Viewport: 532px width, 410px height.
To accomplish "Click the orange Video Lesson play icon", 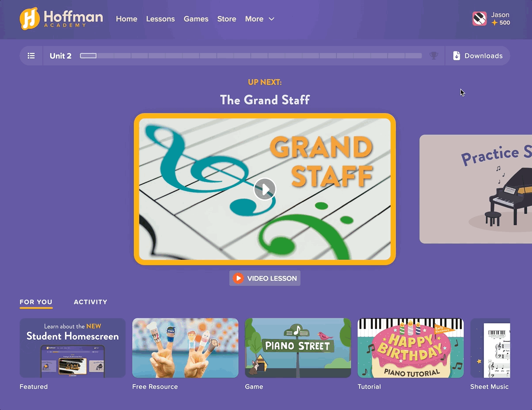I will pos(238,278).
